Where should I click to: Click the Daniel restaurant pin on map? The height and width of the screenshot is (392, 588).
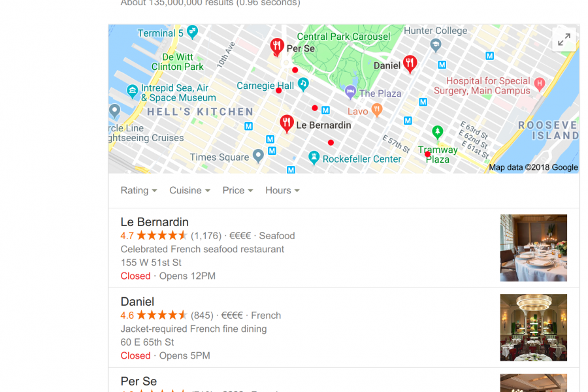click(x=410, y=64)
